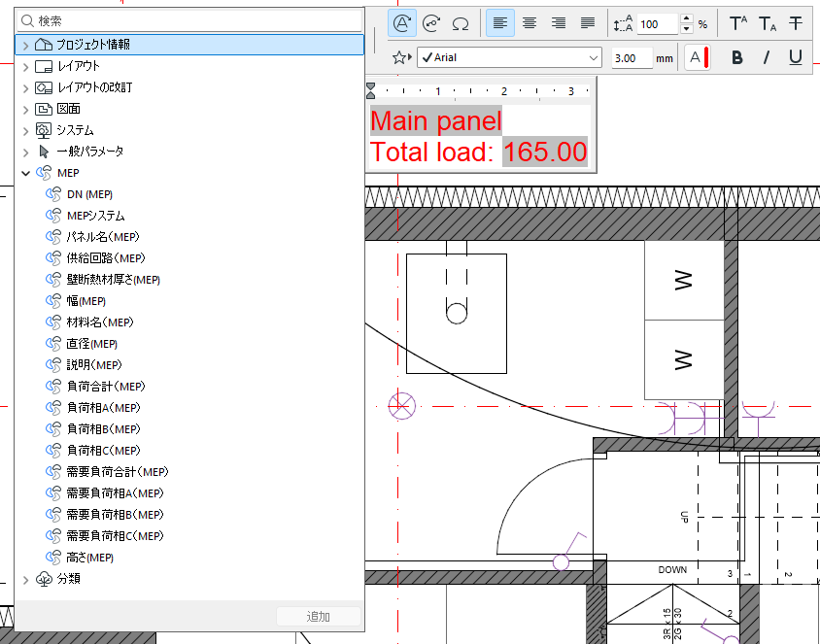Open the Arial font dropdown
This screenshot has height=644, width=820.
[509, 57]
